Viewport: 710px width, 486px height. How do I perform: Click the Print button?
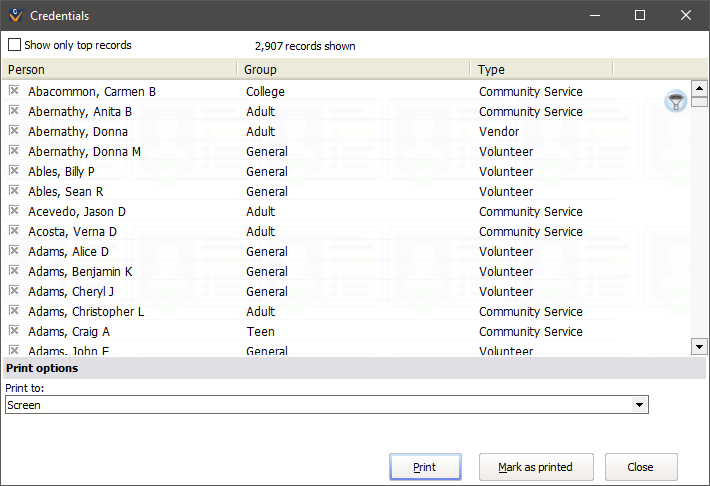point(425,467)
